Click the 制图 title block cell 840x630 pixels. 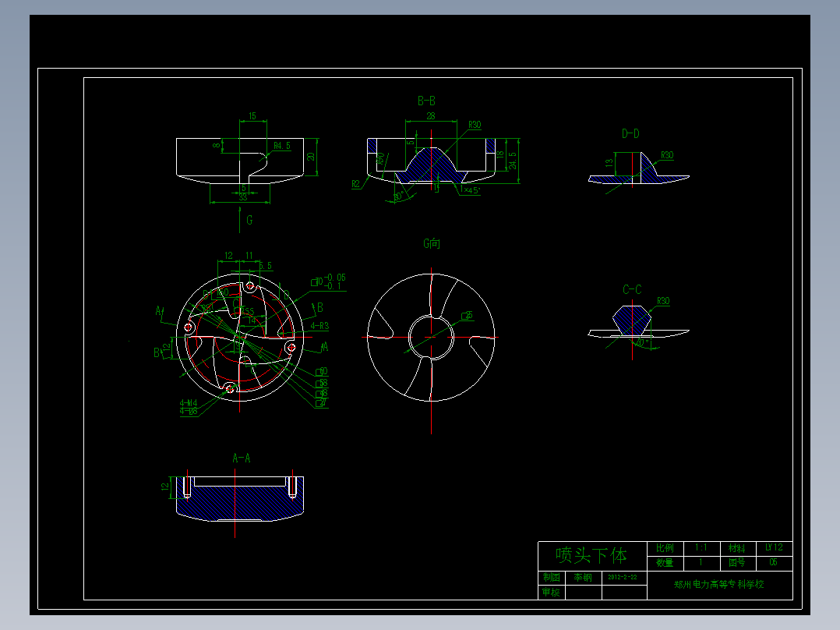click(551, 578)
